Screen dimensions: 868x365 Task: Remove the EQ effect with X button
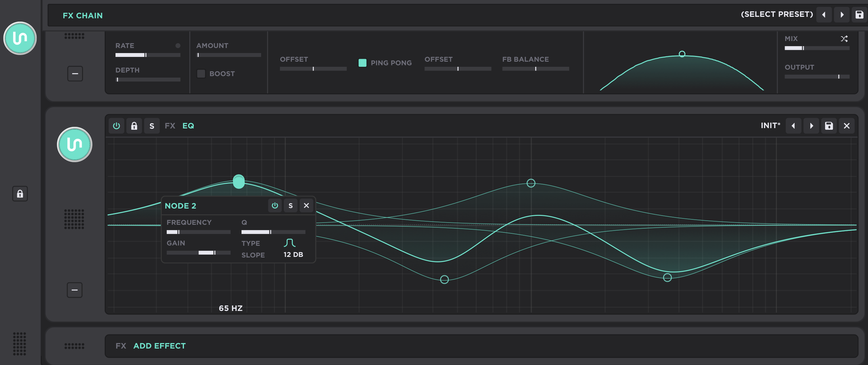[847, 126]
